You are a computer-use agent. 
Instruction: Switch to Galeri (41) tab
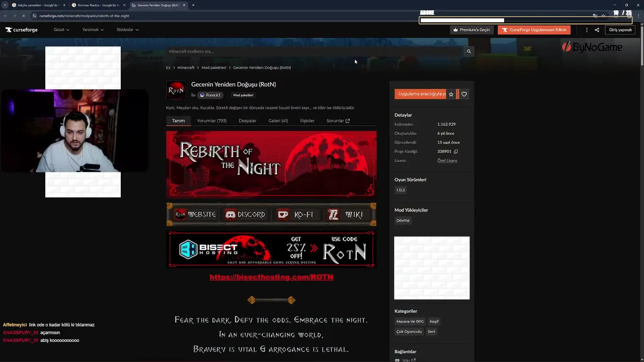(x=278, y=121)
